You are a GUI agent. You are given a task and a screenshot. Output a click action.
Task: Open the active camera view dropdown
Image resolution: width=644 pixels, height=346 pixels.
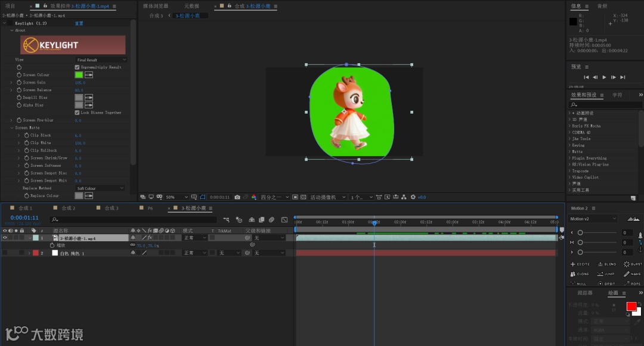(x=328, y=197)
